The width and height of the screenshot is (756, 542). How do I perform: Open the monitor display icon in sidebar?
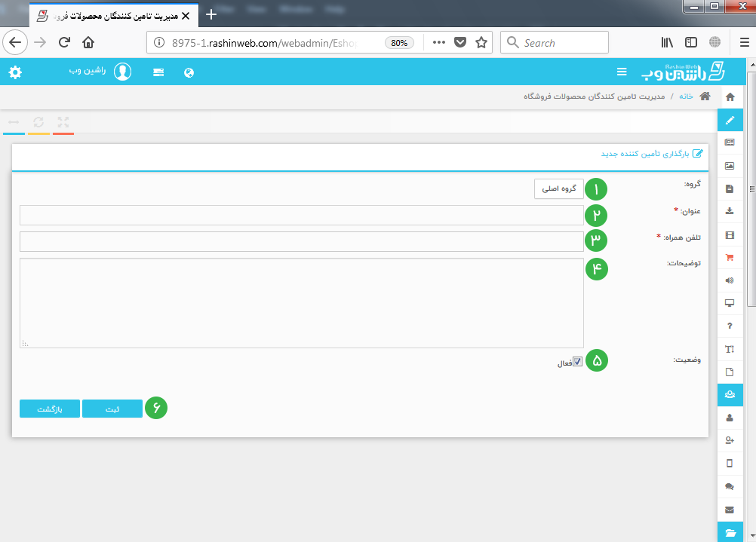click(730, 303)
